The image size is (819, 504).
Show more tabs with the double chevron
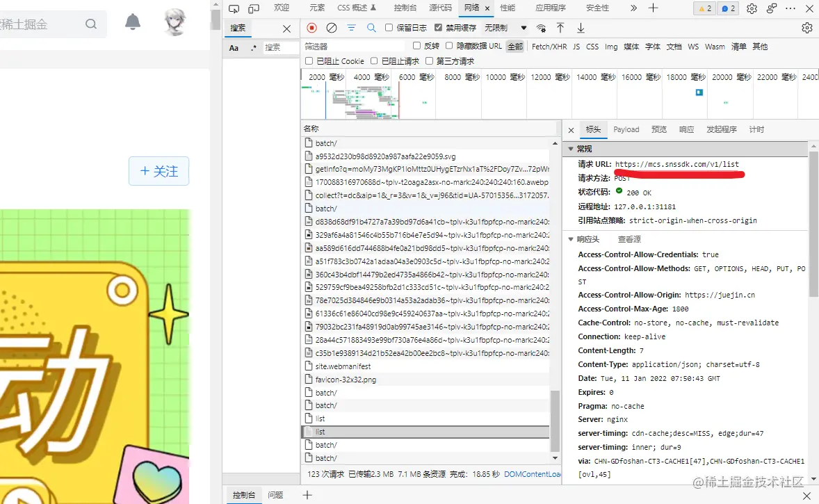tap(633, 8)
